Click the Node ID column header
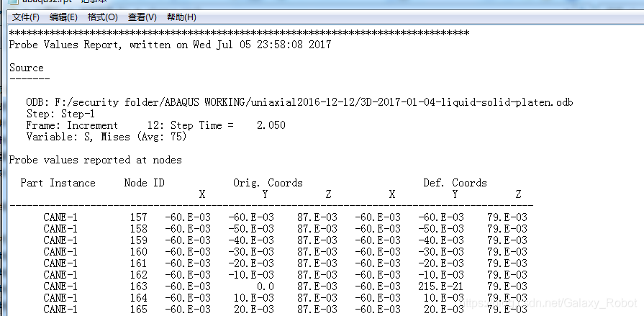This screenshot has height=316, width=644. 144,183
